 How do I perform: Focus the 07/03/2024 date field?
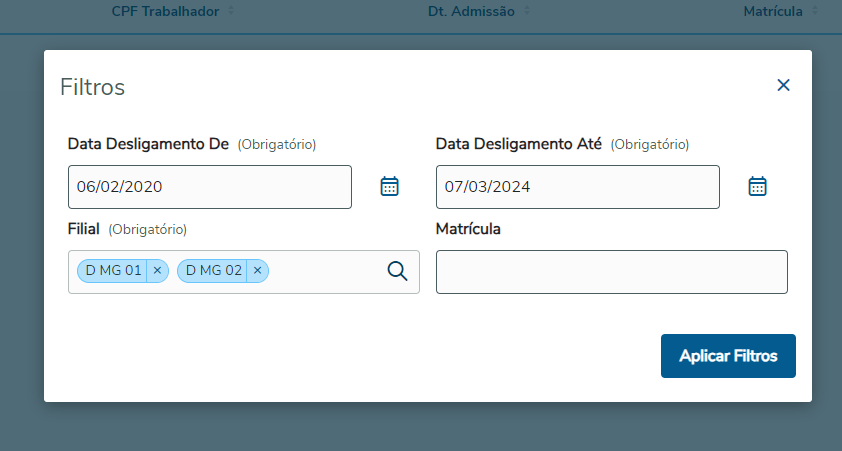point(578,187)
